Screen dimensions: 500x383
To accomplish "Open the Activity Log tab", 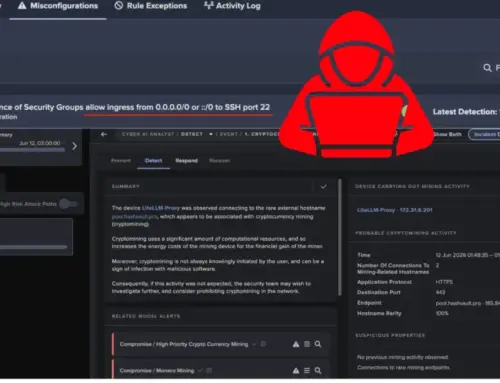I will pyautogui.click(x=232, y=6).
